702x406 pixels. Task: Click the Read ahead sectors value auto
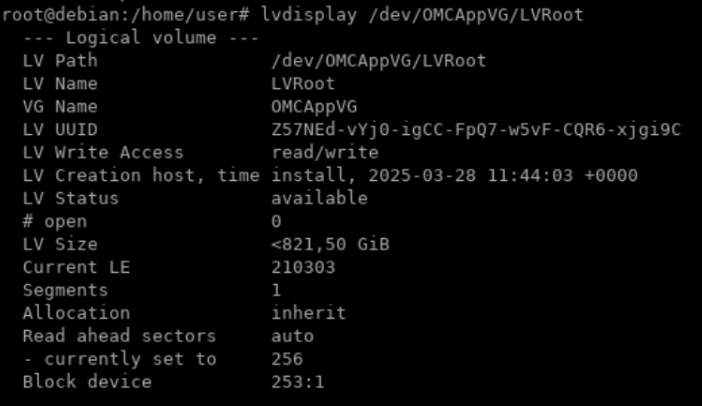[x=292, y=336]
